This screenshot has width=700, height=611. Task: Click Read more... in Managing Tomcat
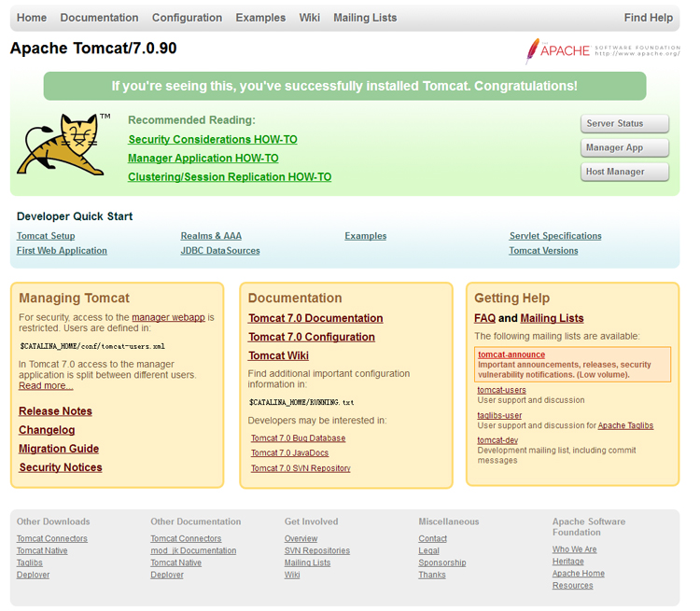(x=46, y=385)
